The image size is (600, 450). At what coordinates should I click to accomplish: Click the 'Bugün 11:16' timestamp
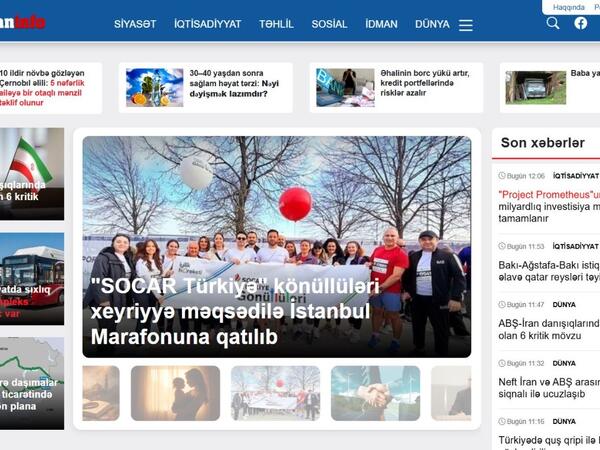[522, 421]
